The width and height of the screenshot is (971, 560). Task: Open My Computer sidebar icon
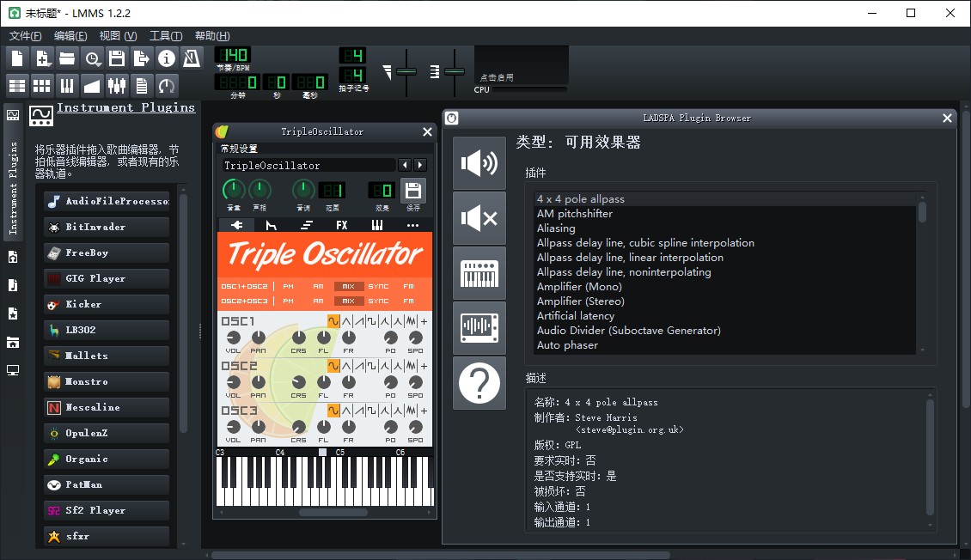12,370
